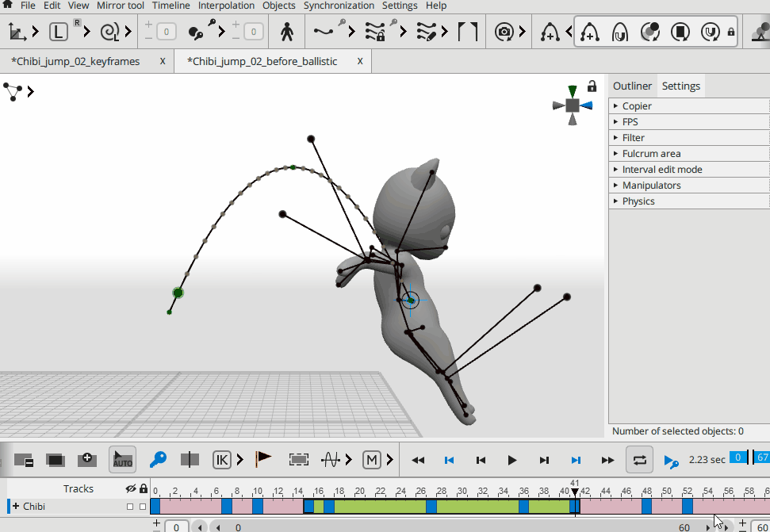
Task: Select the Local mode L icon
Action: (x=59, y=32)
